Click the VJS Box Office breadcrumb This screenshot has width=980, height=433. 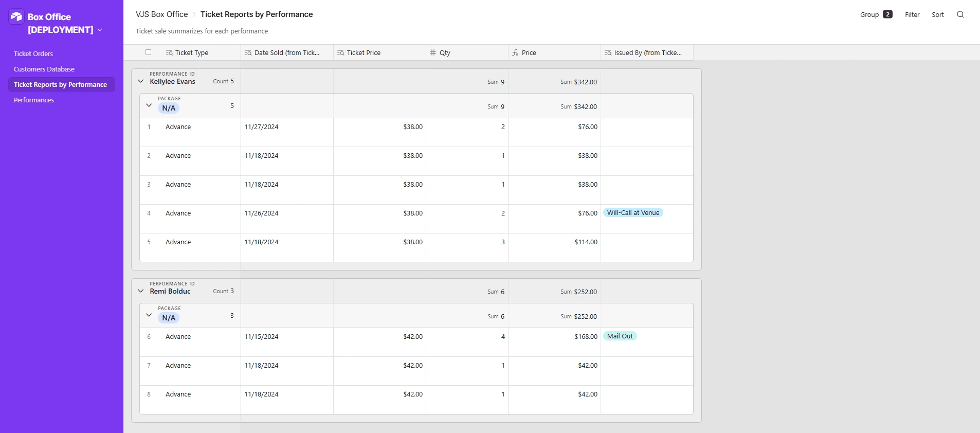click(x=162, y=14)
